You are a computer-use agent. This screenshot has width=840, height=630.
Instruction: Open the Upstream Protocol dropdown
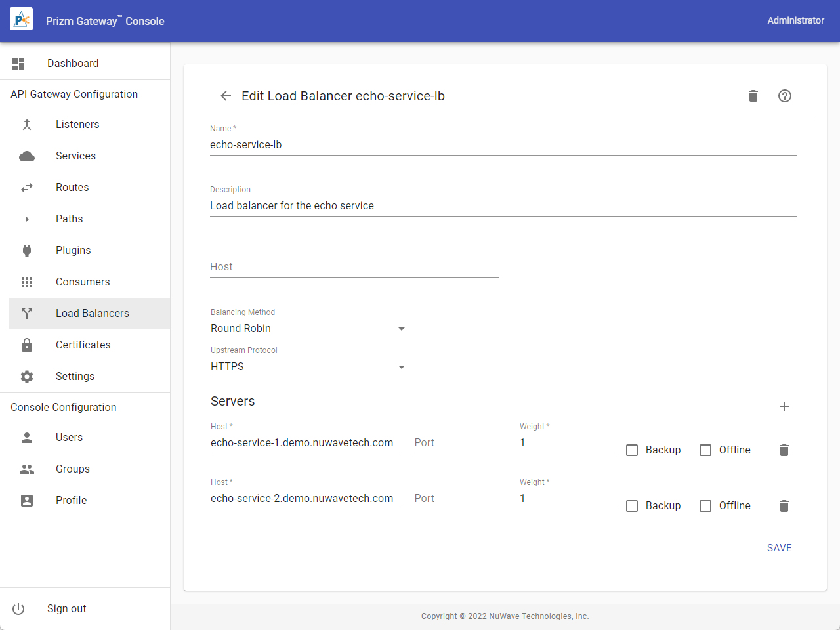[x=309, y=367]
